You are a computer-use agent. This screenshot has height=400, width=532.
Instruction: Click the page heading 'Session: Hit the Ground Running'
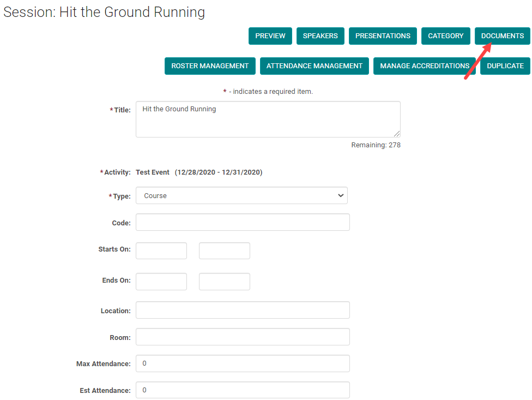(104, 12)
